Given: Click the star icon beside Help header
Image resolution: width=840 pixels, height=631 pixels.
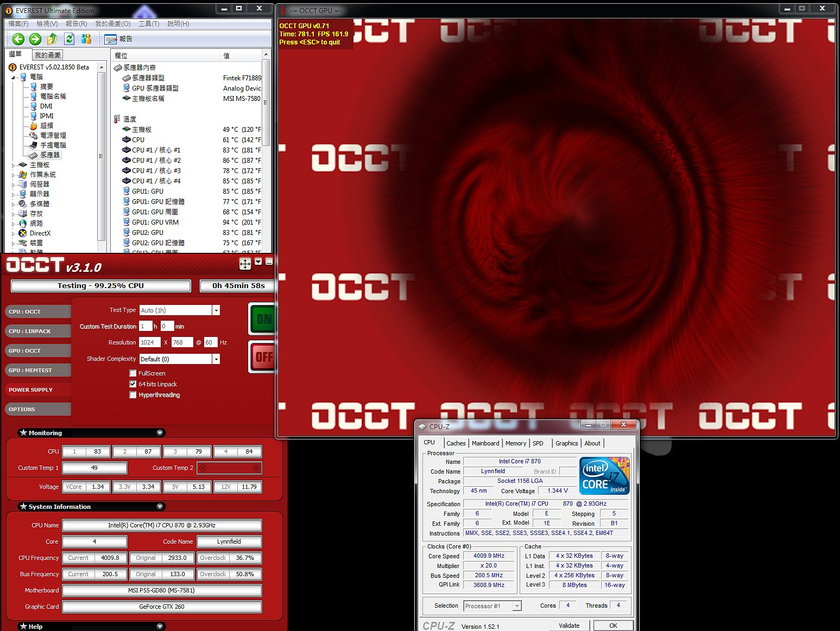Looking at the screenshot, I should pyautogui.click(x=23, y=626).
